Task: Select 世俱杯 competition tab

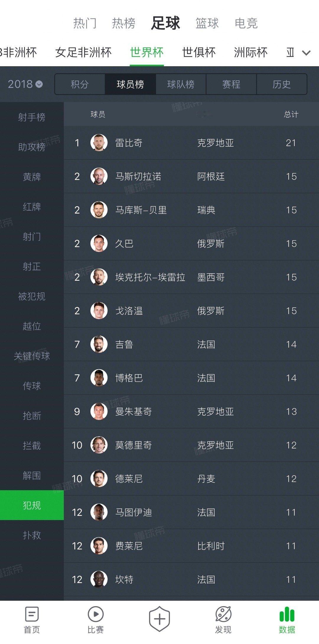Action: 199,52
